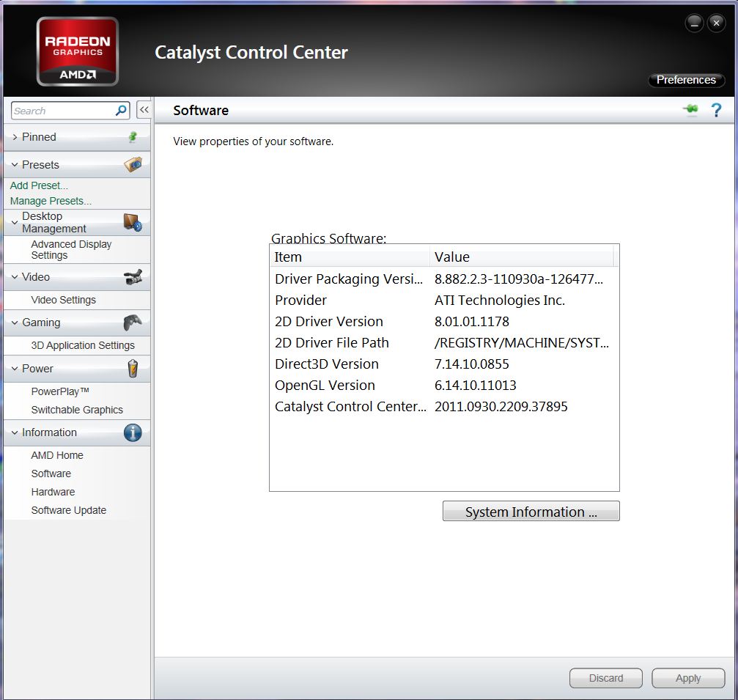Collapse the Presets section
The image size is (738, 700).
(x=15, y=165)
